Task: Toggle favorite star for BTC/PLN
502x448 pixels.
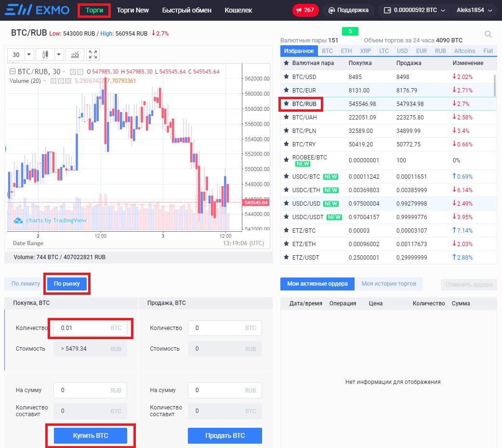Action: click(x=286, y=131)
